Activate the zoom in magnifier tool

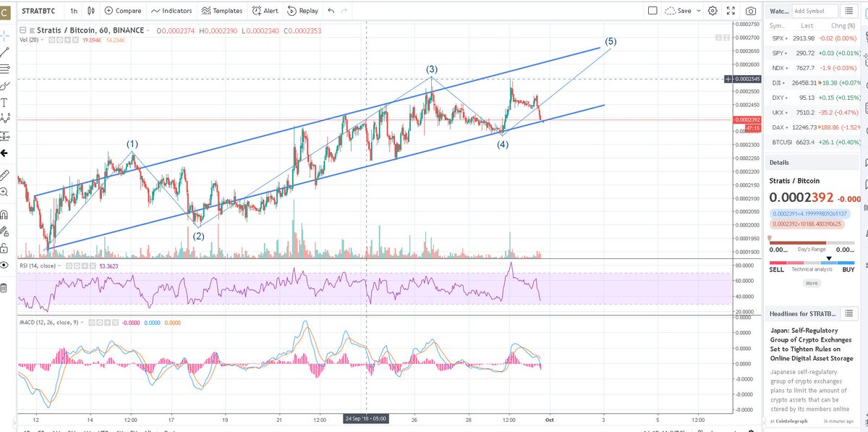pyautogui.click(x=4, y=192)
